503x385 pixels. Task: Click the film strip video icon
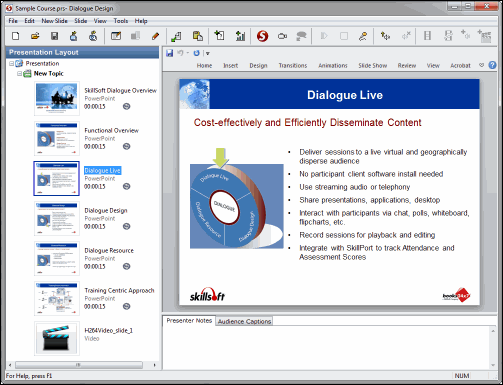click(x=427, y=35)
